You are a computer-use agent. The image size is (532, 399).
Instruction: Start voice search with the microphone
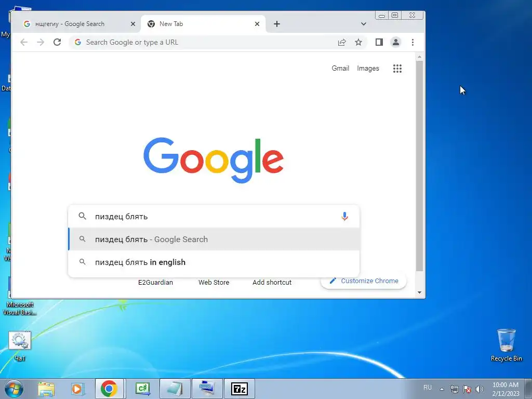(344, 216)
